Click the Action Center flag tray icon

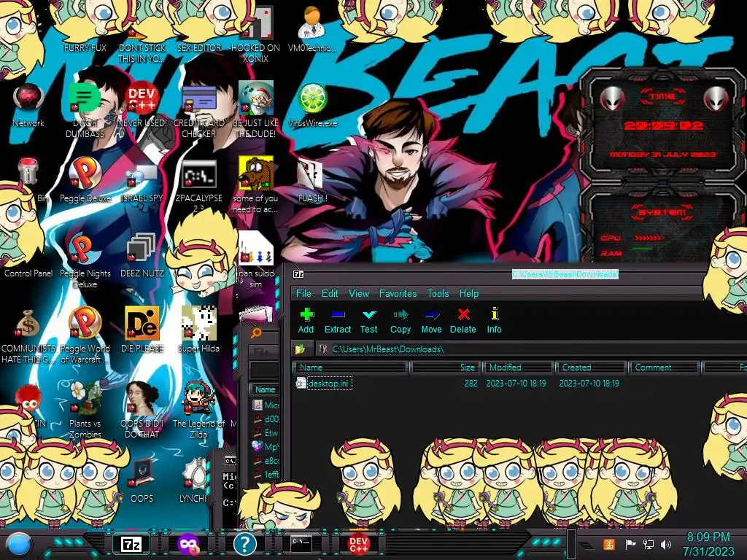click(630, 544)
